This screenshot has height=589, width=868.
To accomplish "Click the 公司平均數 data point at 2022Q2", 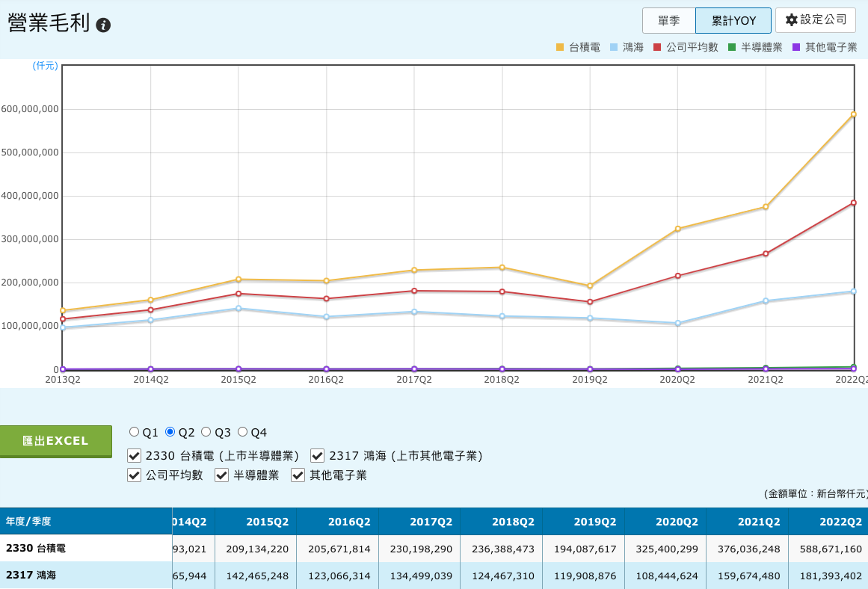I will [x=854, y=203].
